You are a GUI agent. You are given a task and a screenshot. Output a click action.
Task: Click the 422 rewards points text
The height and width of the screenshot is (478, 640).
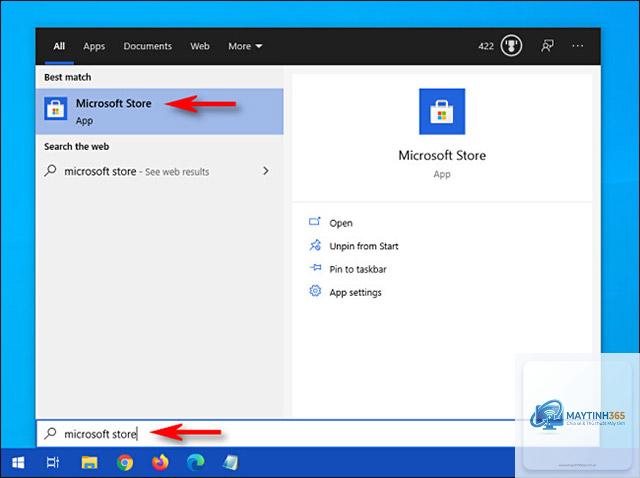(486, 46)
